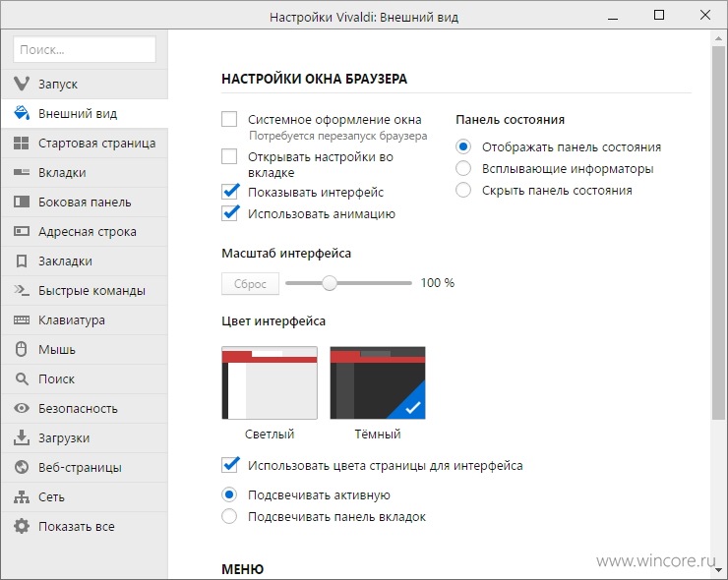The image size is (728, 580).
Task: Open Быстрые команды via its command icon
Action: click(x=22, y=290)
